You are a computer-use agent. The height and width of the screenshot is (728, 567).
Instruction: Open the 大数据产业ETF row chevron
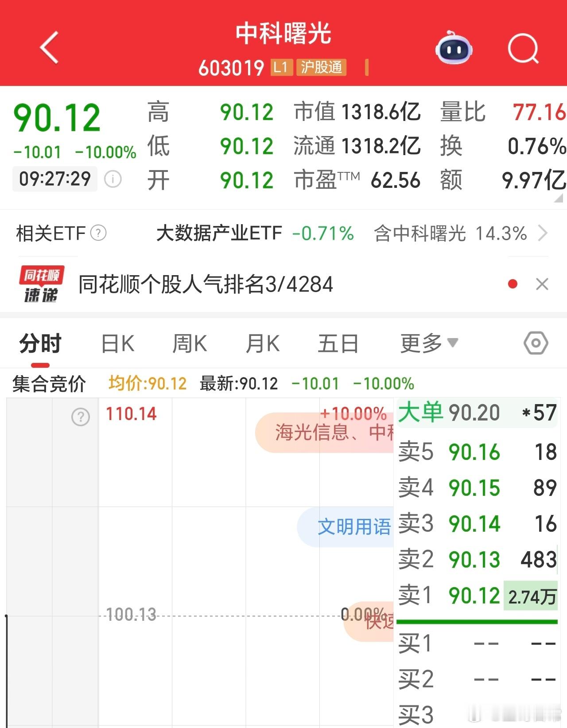coord(543,233)
